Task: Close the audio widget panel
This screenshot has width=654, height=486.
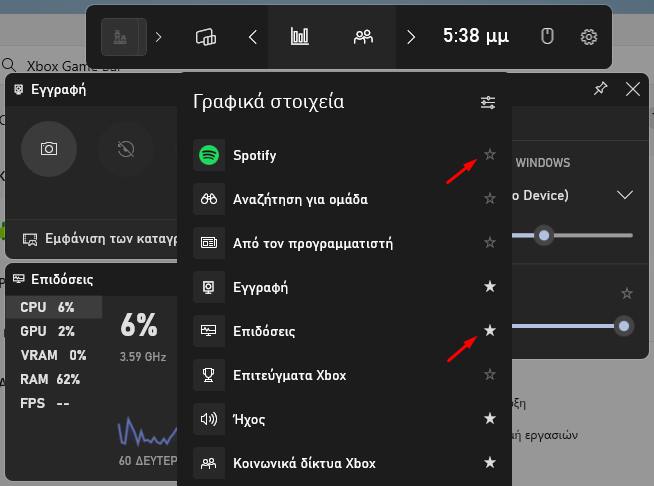Action: click(633, 89)
